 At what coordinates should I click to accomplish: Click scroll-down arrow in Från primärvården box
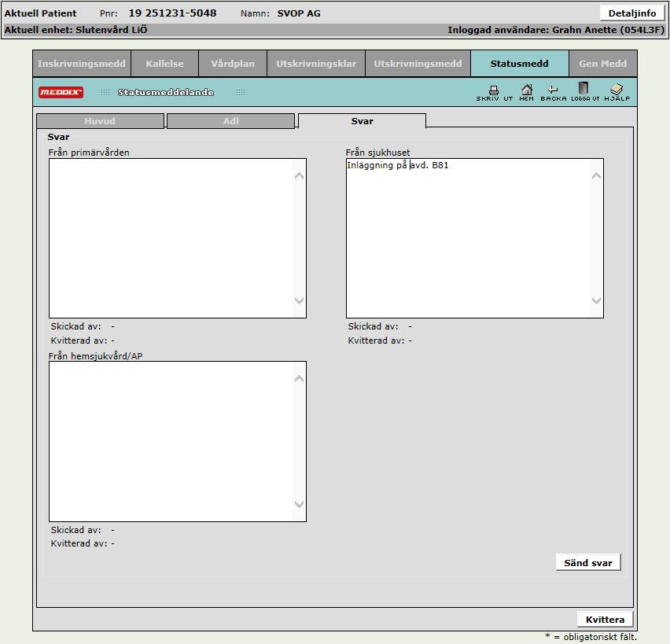(x=299, y=300)
